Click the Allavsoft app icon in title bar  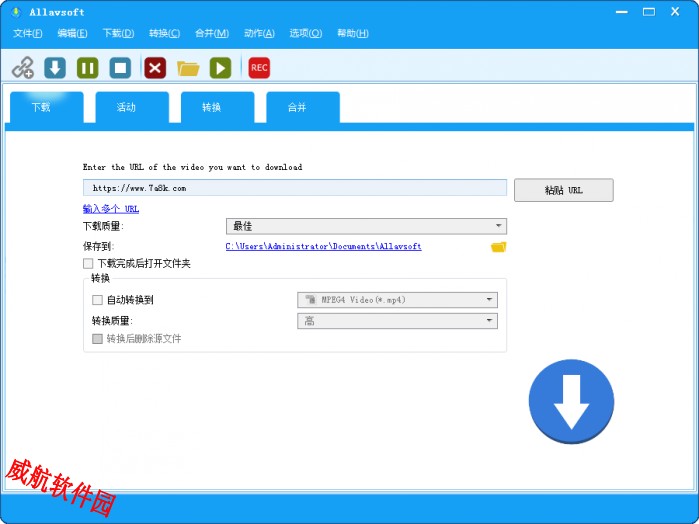pos(16,12)
